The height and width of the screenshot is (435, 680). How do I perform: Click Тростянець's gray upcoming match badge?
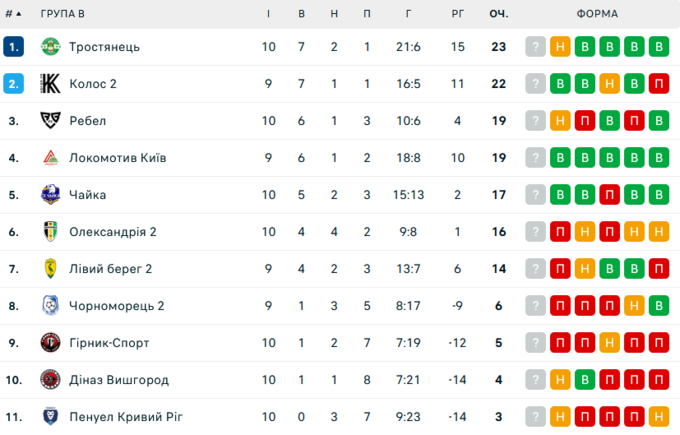point(537,47)
